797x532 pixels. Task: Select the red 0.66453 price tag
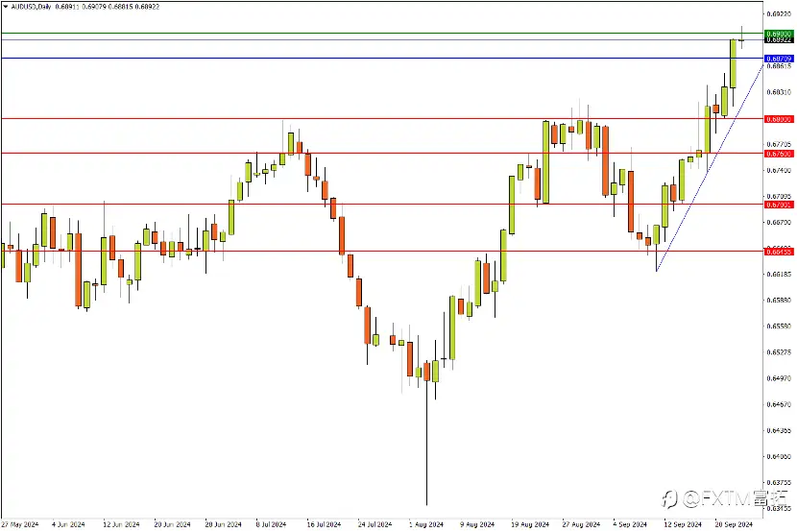pos(779,252)
